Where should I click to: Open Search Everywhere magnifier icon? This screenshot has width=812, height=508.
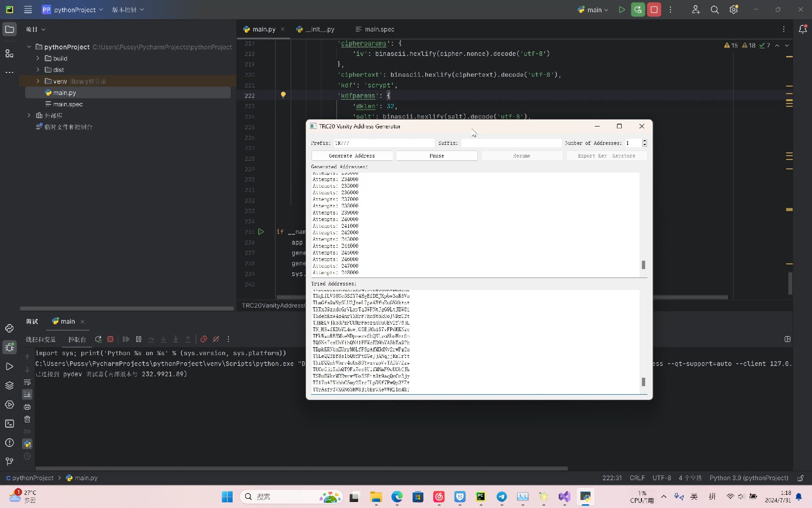point(715,9)
